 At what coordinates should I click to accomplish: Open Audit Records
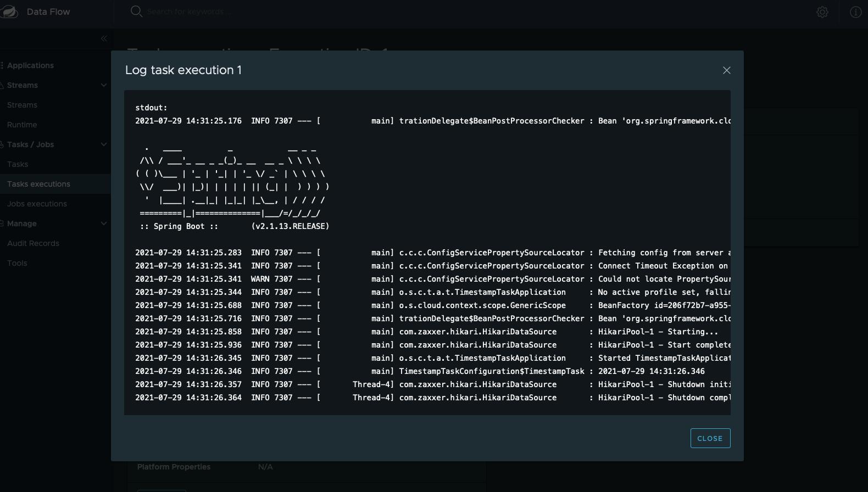[x=33, y=243]
